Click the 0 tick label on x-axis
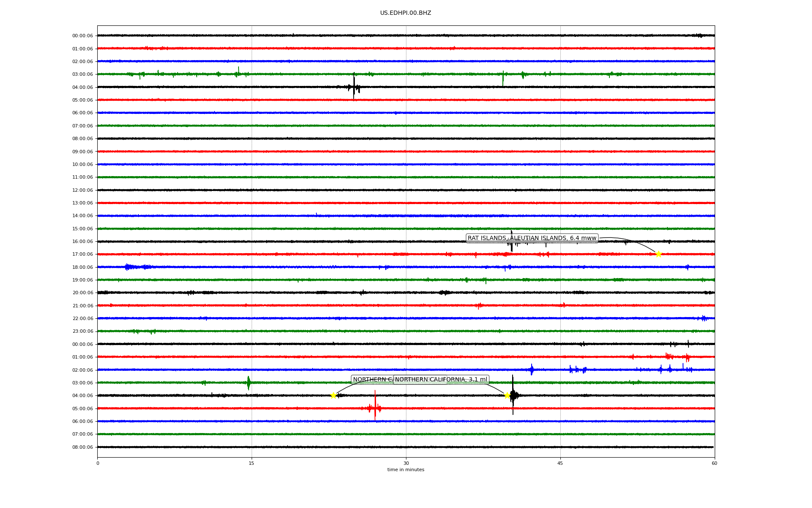Screen dimensions: 812x508 coord(98,463)
